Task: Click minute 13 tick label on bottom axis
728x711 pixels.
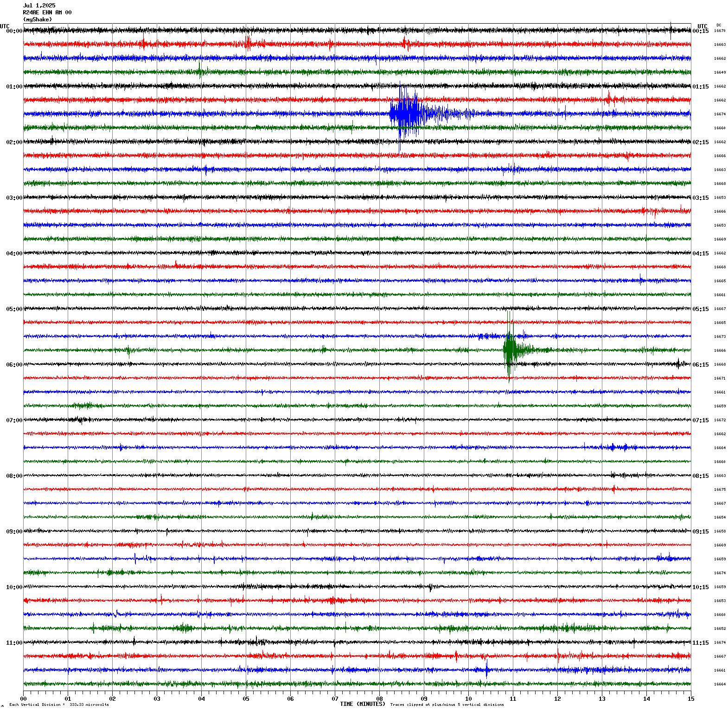Action: pyautogui.click(x=602, y=699)
